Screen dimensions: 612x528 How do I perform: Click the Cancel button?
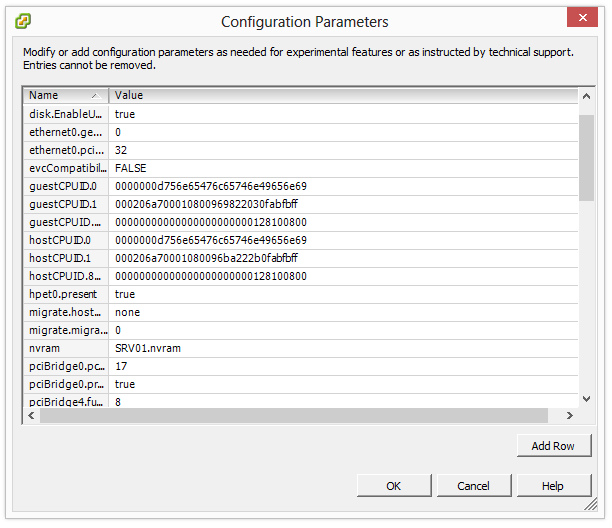point(473,486)
